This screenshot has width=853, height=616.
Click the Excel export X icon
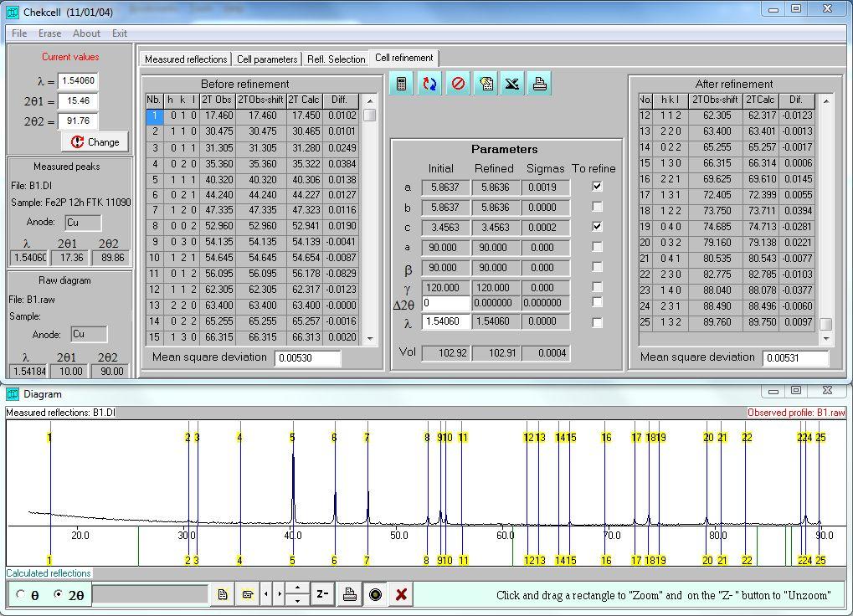click(512, 84)
